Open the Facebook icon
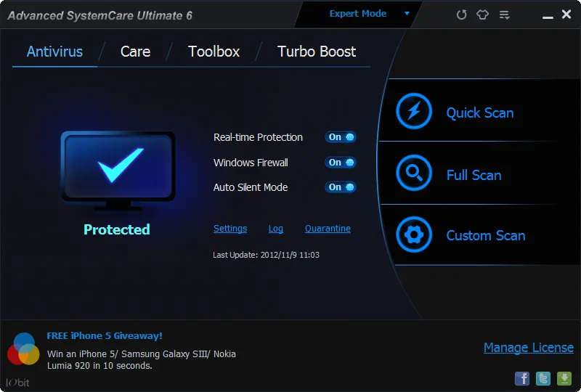The height and width of the screenshot is (392, 581). [522, 379]
